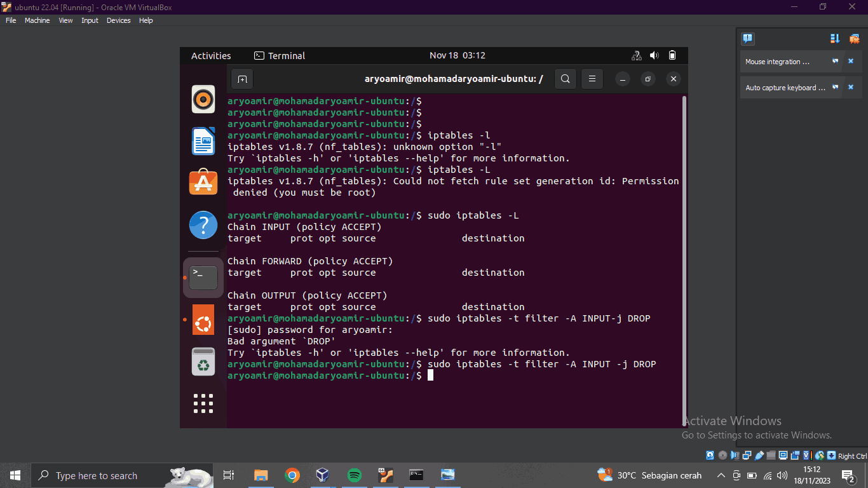Open the VirtualBox USB status indicator
Viewport: 868px width, 488px height.
(x=759, y=455)
